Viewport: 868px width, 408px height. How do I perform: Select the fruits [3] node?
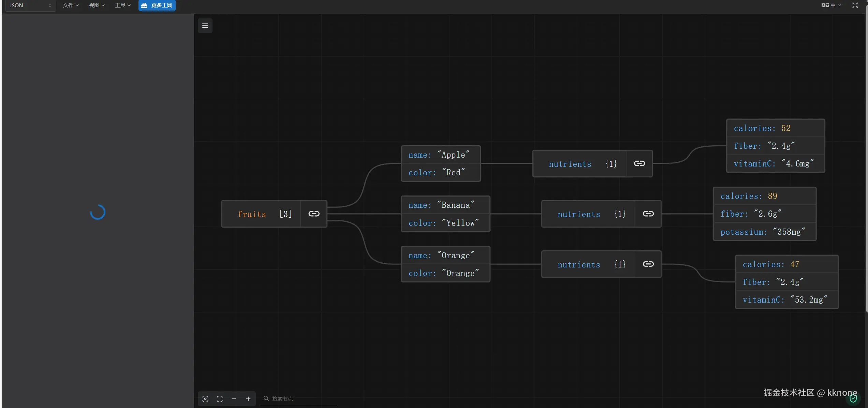pyautogui.click(x=261, y=214)
